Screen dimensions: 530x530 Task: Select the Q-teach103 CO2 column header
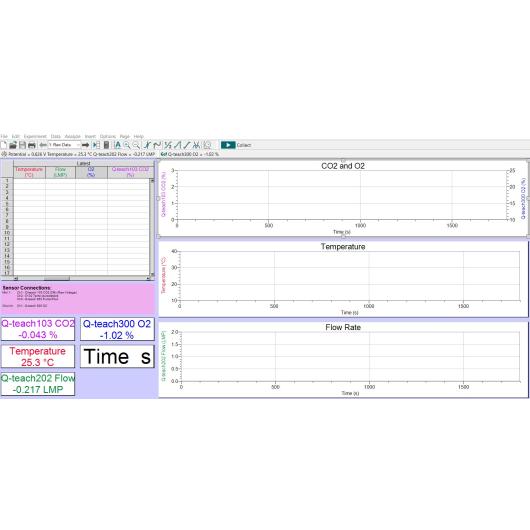click(x=130, y=172)
